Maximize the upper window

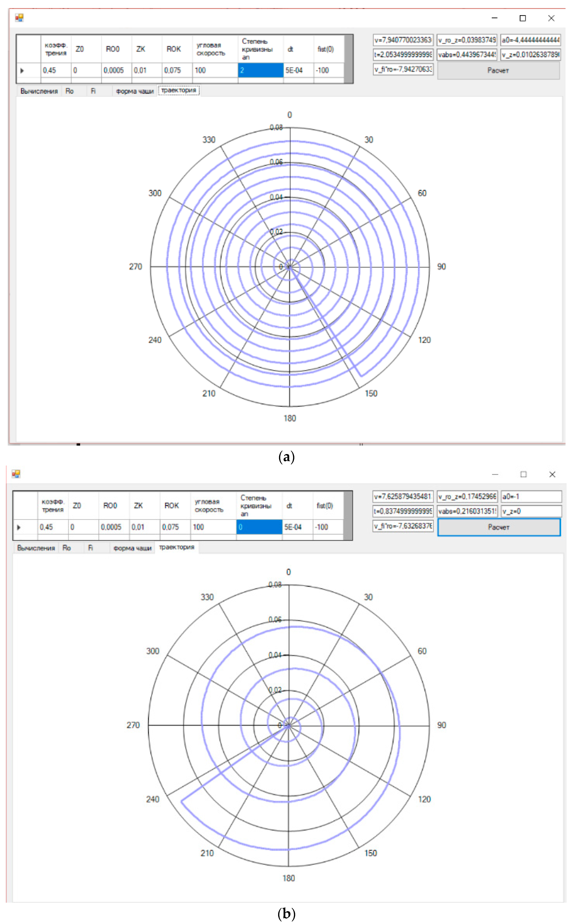523,18
